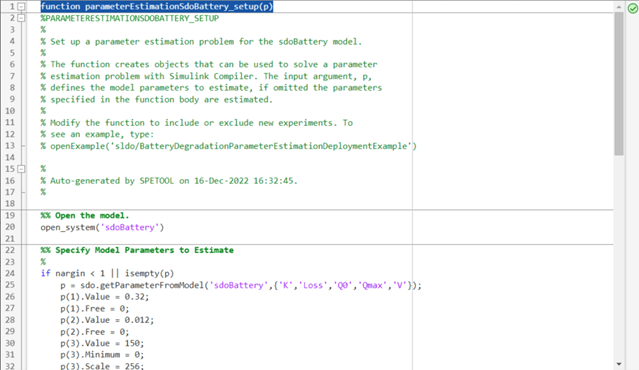Click the 'specified in the function body' comment
639x370 pixels.
[x=156, y=99]
